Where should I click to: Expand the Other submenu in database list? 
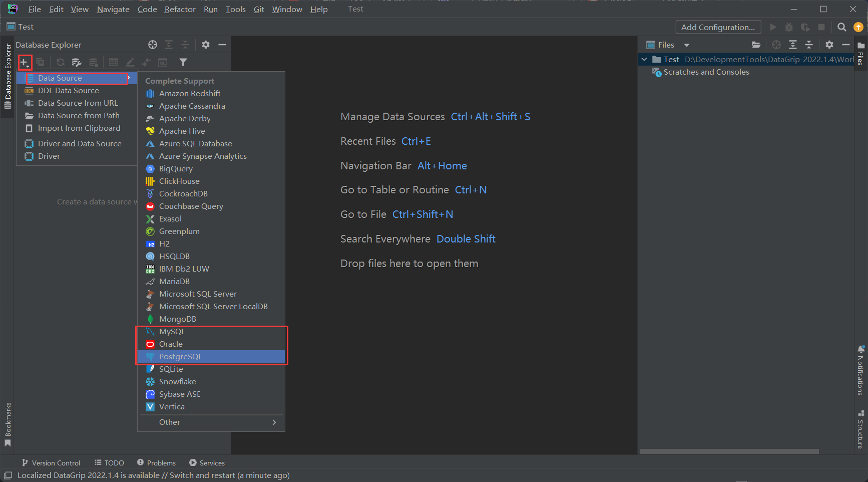point(211,422)
